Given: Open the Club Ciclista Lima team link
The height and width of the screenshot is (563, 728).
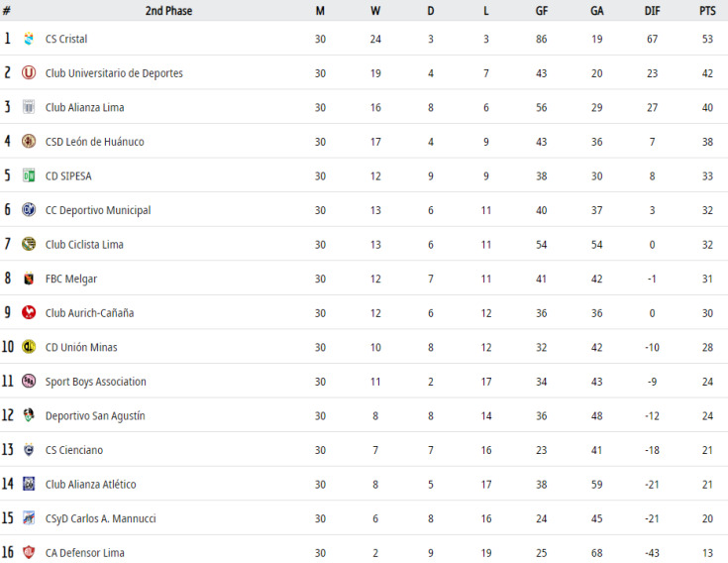Looking at the screenshot, I should [84, 245].
